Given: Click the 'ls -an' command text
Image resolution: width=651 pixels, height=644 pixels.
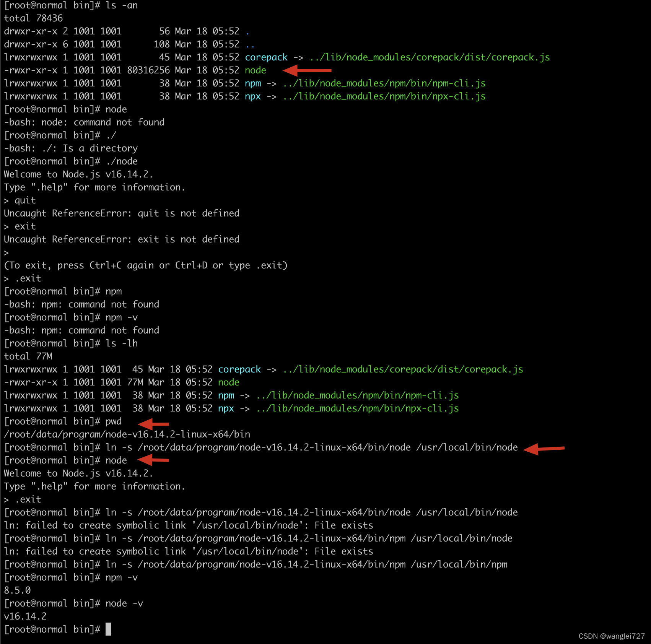Looking at the screenshot, I should click(122, 5).
